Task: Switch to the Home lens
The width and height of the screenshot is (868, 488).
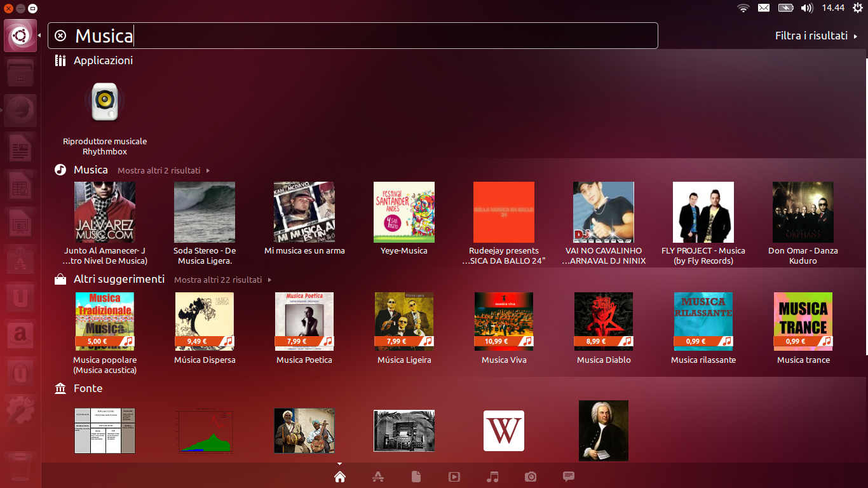Action: [x=340, y=477]
